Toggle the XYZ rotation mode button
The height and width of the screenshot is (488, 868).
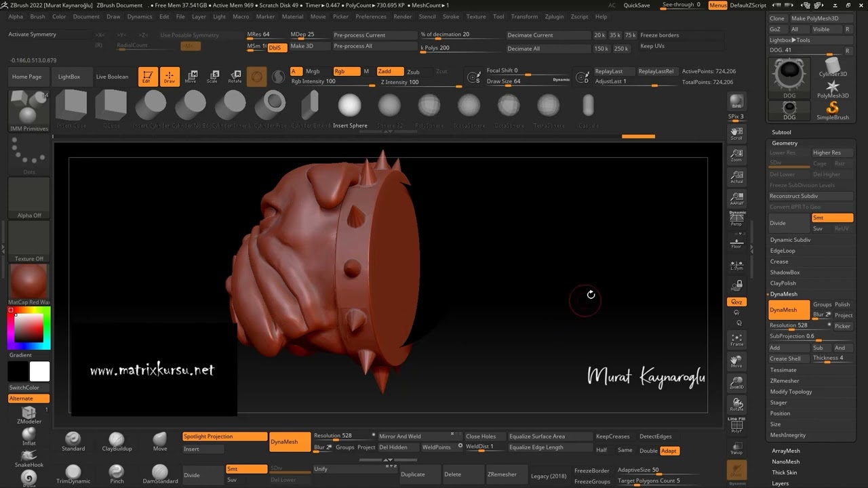[736, 302]
